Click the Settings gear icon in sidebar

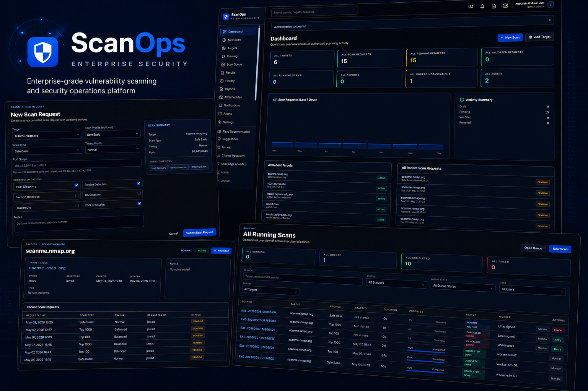(x=220, y=122)
